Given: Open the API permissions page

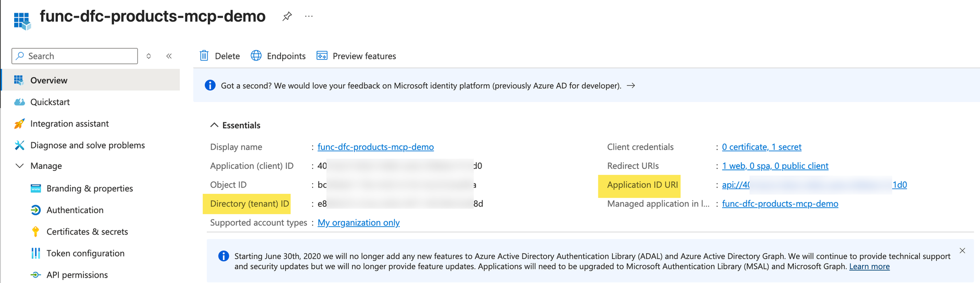Looking at the screenshot, I should (77, 275).
